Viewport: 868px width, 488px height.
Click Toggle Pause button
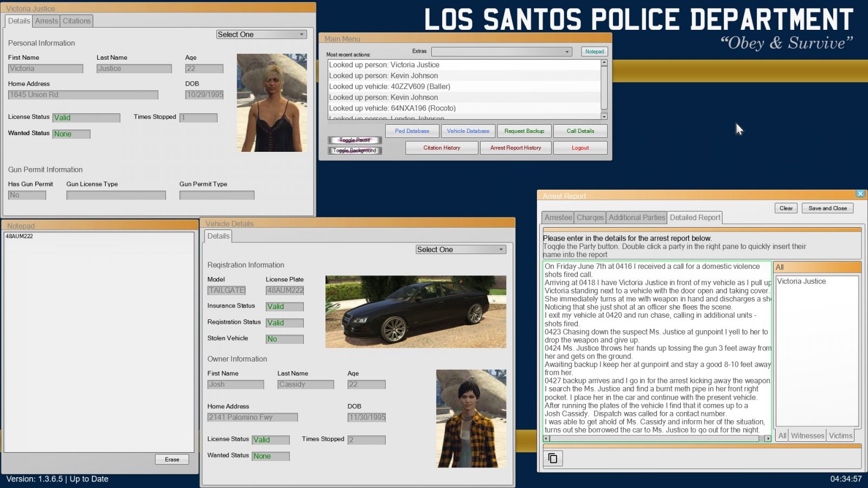click(x=355, y=140)
